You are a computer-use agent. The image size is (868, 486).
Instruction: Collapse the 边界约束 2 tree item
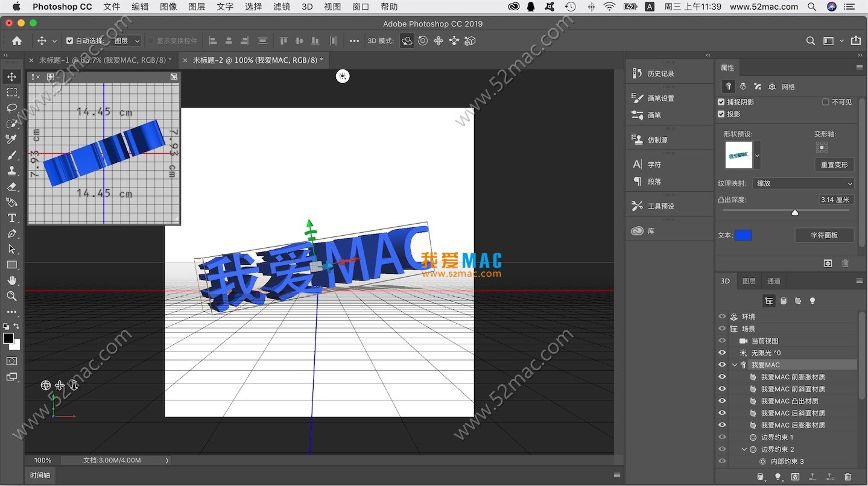coord(744,449)
